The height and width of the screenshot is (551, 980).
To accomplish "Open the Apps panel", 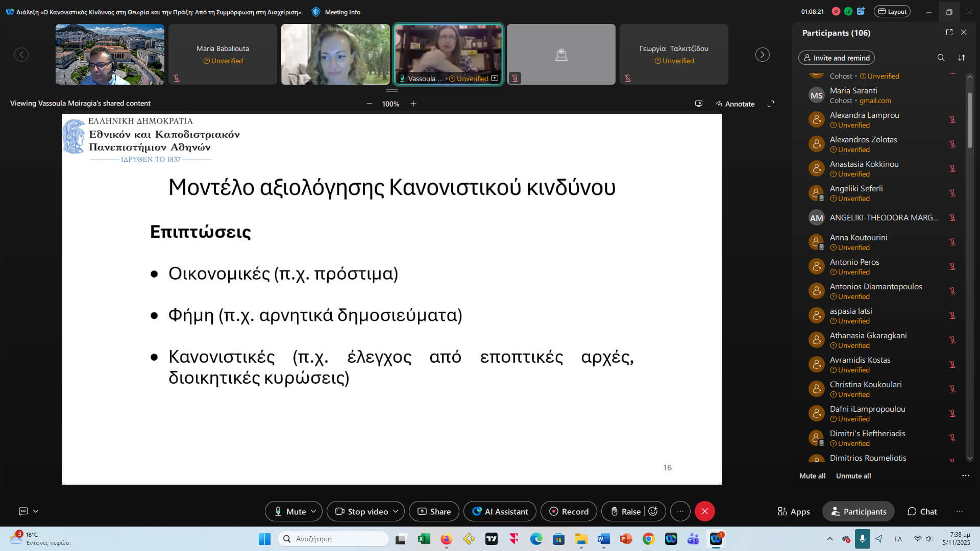I will click(x=794, y=511).
